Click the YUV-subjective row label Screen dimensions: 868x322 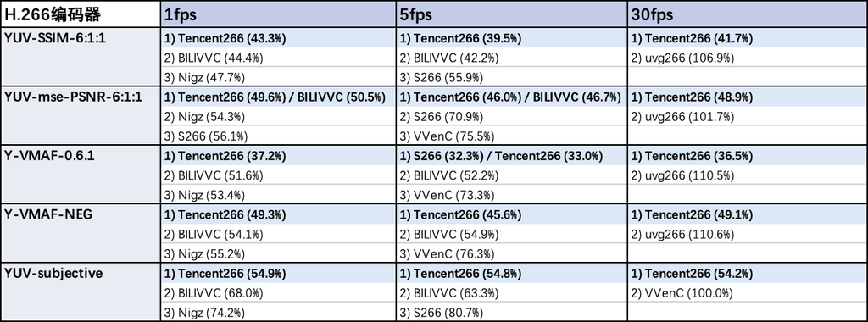tap(81, 291)
